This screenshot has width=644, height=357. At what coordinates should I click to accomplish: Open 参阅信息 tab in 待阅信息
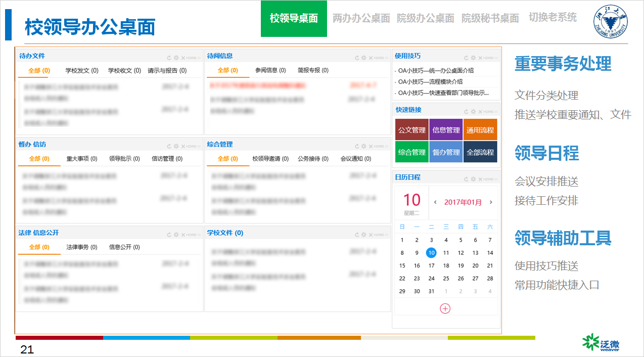tap(270, 70)
